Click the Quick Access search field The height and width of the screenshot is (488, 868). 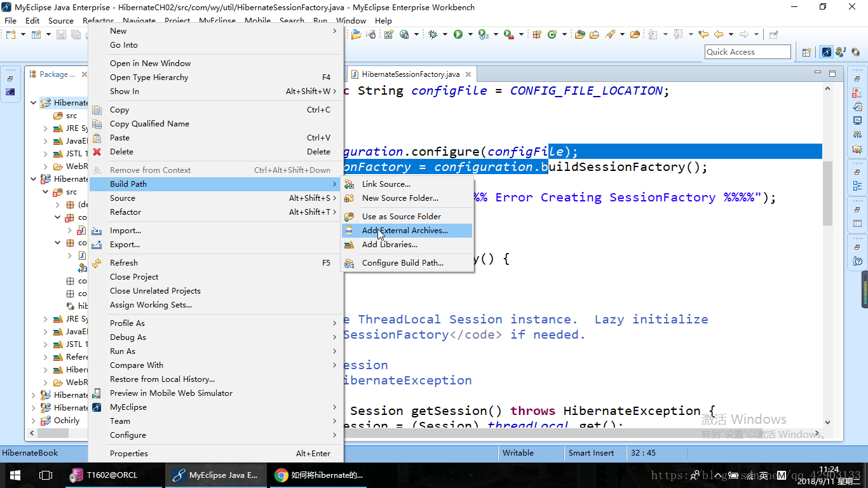click(748, 52)
